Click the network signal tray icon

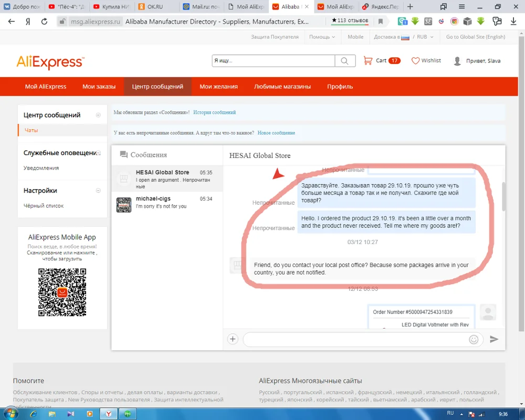point(481,414)
